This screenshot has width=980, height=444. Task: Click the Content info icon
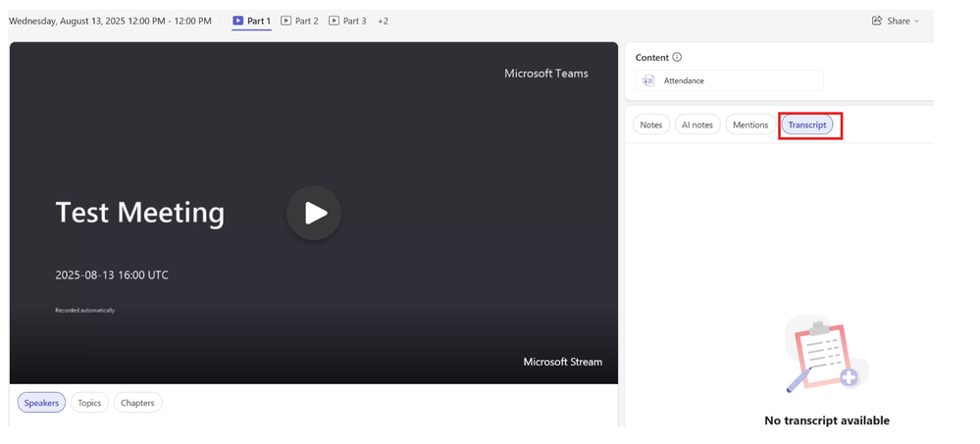click(677, 57)
